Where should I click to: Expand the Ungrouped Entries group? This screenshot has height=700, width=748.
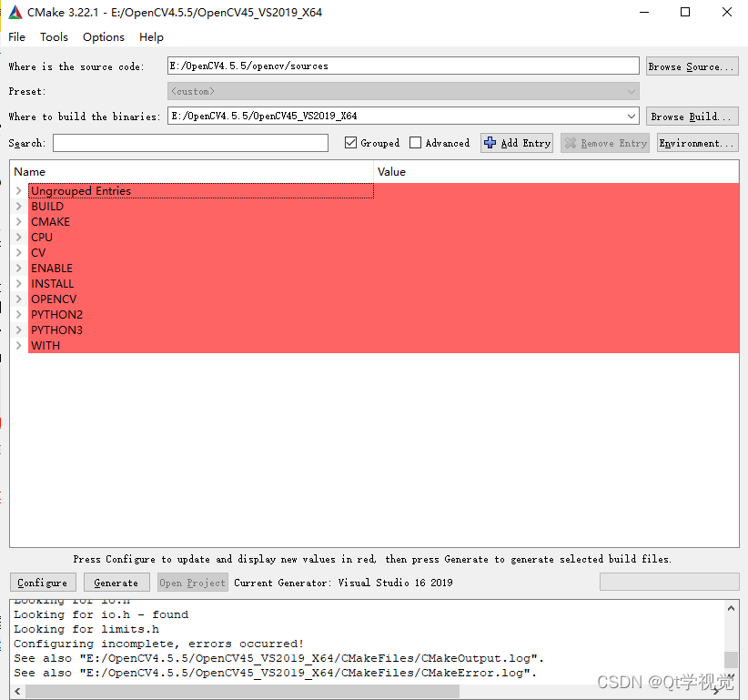pos(18,191)
